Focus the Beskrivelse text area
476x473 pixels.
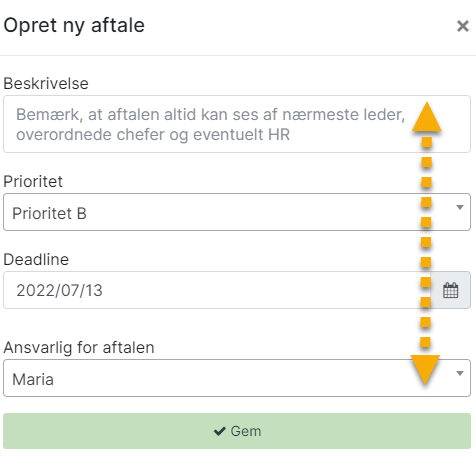pos(237,124)
